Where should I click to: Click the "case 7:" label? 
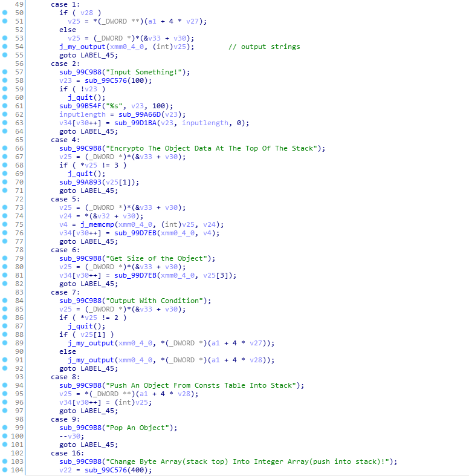[x=65, y=292]
